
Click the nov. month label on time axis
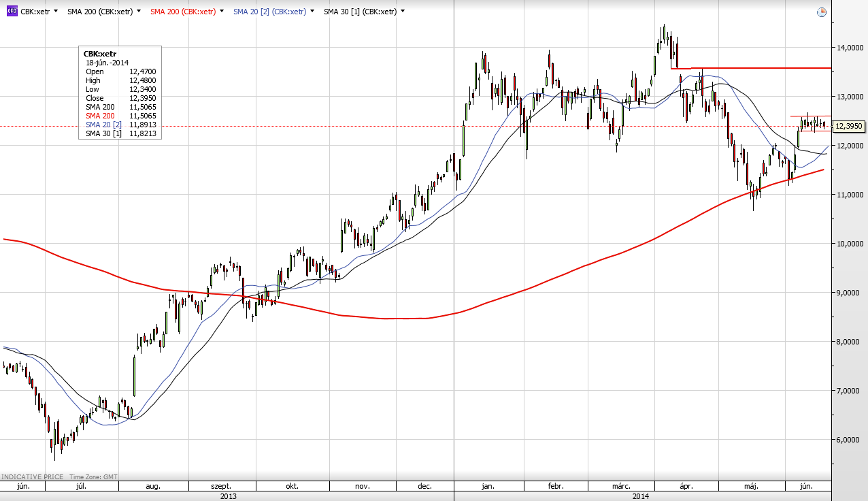click(363, 487)
